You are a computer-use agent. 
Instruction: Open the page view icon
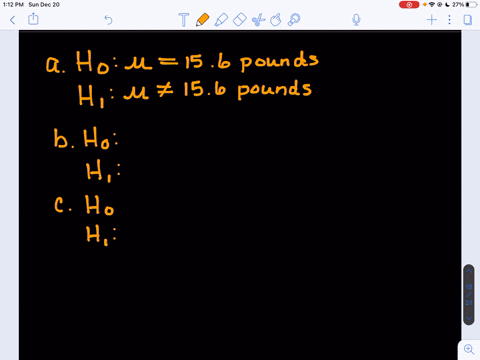(x=468, y=20)
